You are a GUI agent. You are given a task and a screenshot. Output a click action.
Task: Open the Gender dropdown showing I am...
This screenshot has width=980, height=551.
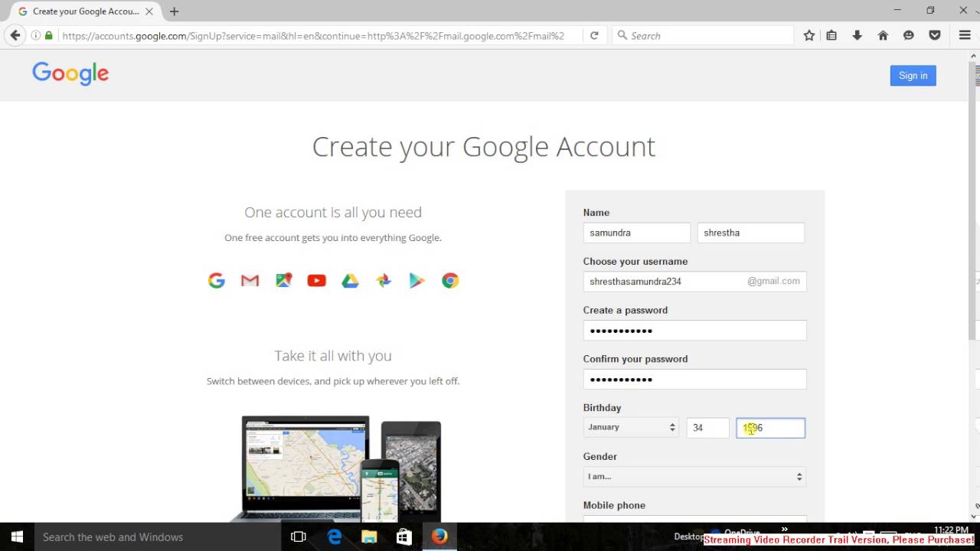point(694,477)
